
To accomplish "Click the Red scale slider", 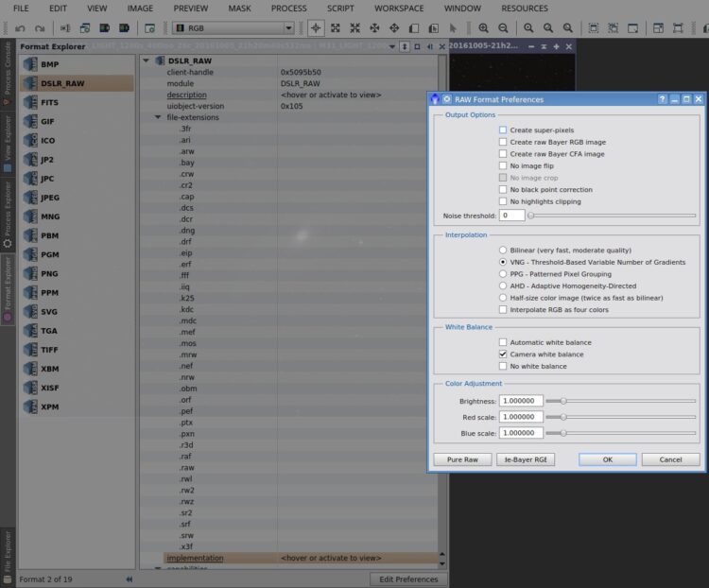I will coord(620,417).
